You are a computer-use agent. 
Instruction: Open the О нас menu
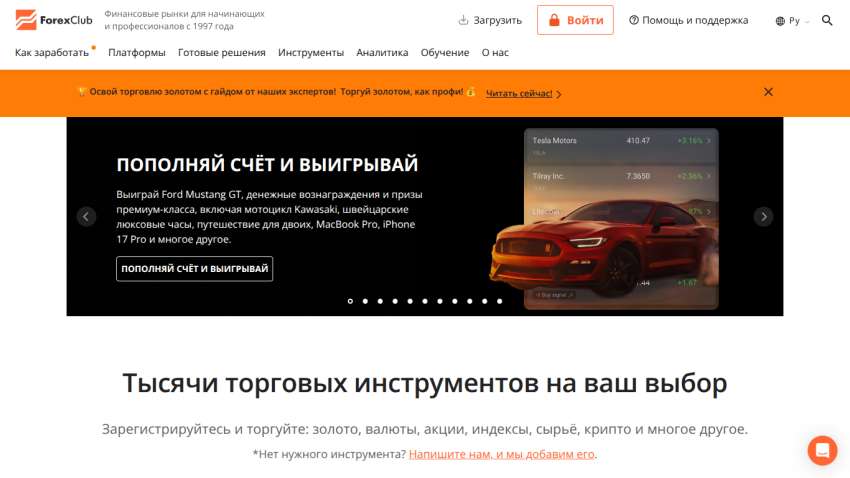coord(495,53)
